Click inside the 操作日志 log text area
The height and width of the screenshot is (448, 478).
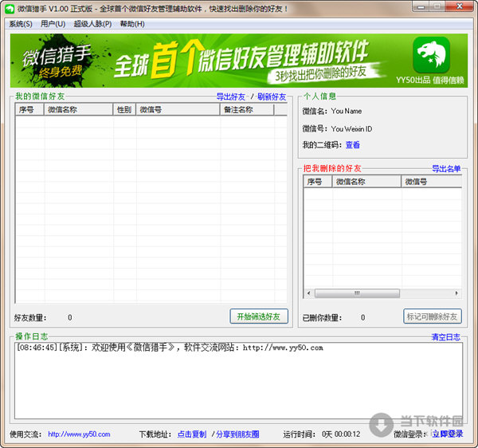tap(238, 380)
